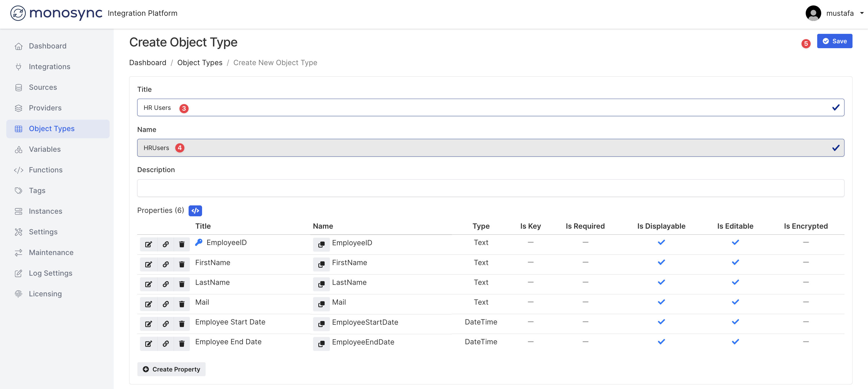Click the Create Property button
The width and height of the screenshot is (868, 389).
click(x=172, y=369)
